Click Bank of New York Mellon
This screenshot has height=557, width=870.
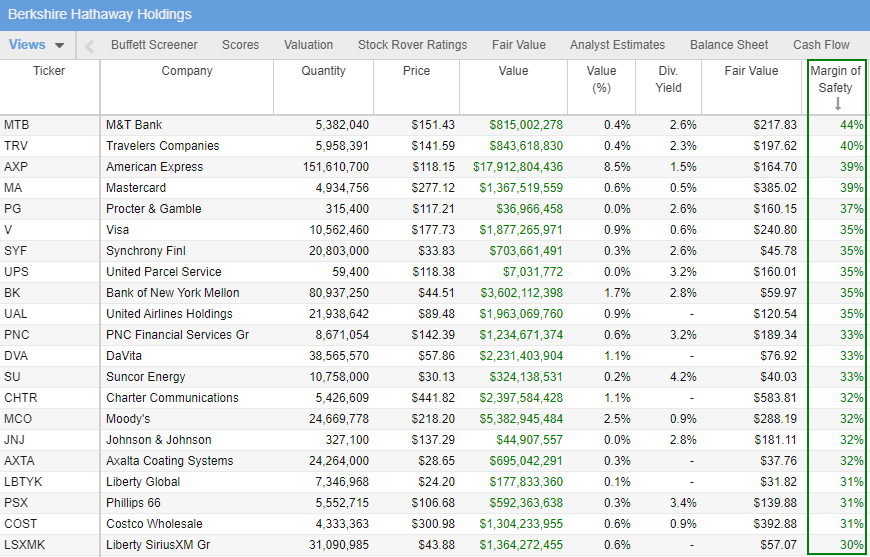point(173,293)
